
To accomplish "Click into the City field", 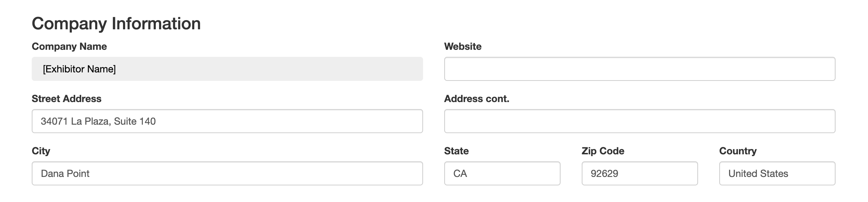I will click(x=227, y=173).
